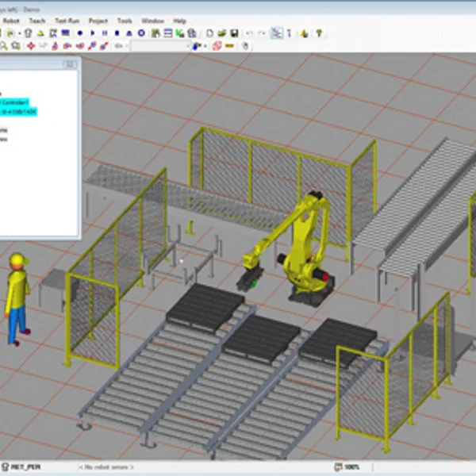The image size is (476, 476).
Task: Select the zoom window tool
Action: tap(16, 46)
